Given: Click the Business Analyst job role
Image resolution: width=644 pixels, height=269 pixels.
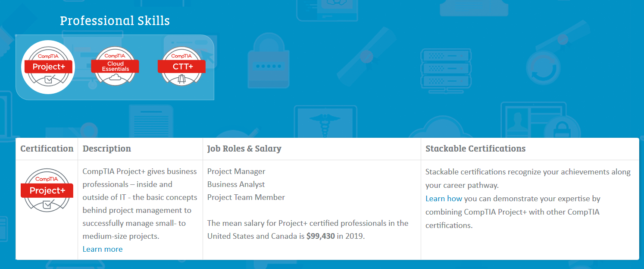Looking at the screenshot, I should [236, 184].
